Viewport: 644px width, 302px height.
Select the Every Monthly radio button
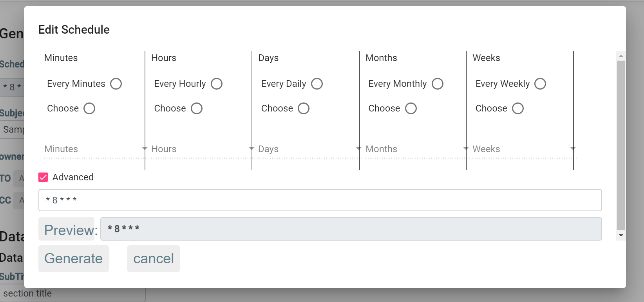(x=438, y=84)
